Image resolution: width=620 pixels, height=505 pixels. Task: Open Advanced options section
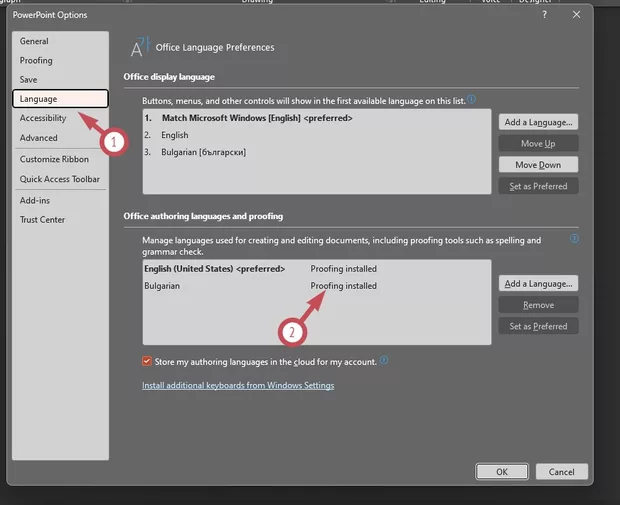[39, 138]
